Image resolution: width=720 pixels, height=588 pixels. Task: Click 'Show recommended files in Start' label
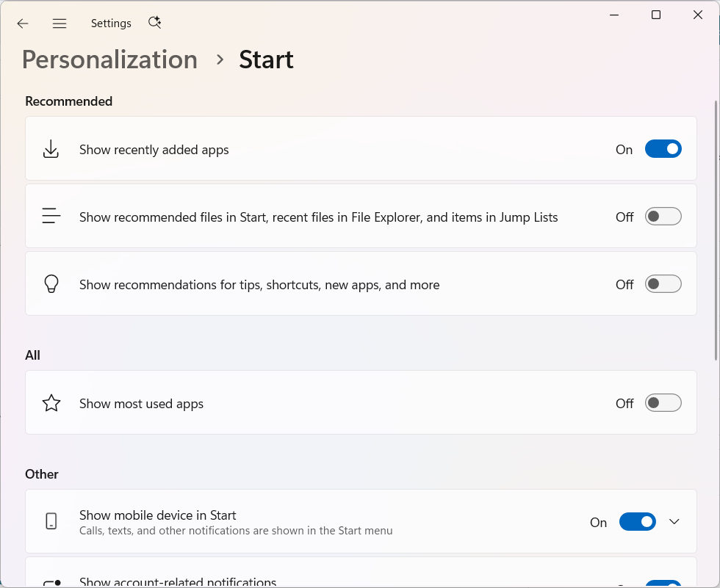coord(319,217)
